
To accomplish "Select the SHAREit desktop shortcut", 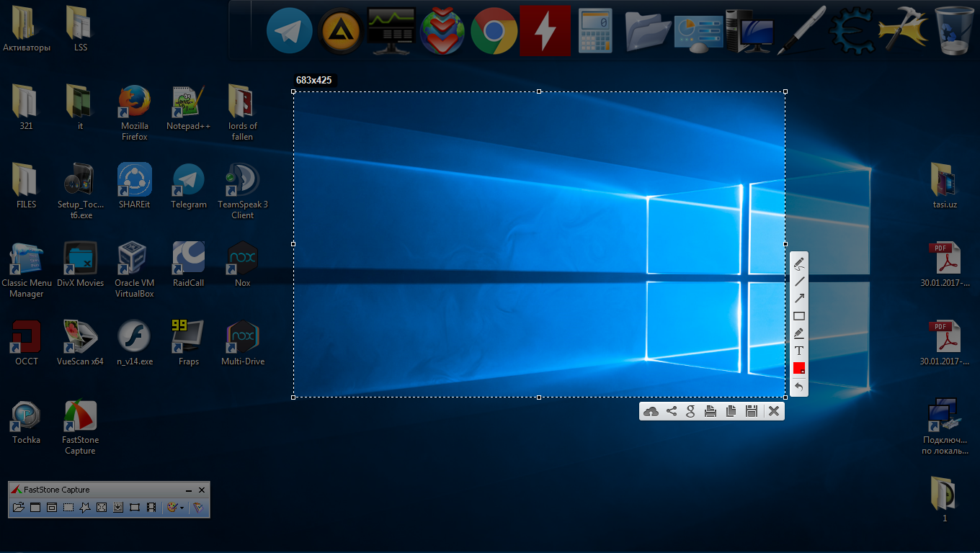I will 135,186.
